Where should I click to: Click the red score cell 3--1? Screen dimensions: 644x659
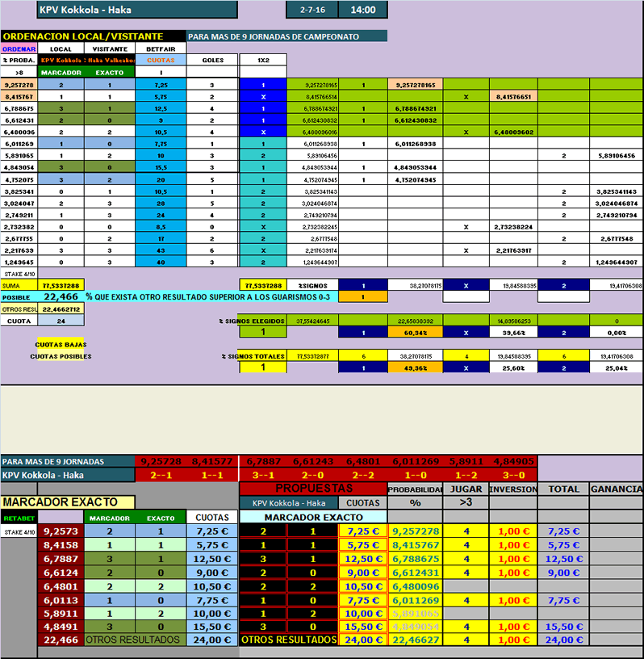tap(263, 476)
